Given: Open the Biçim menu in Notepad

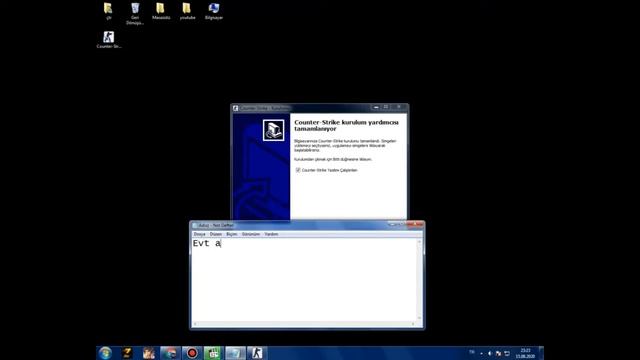Looking at the screenshot, I should point(231,234).
